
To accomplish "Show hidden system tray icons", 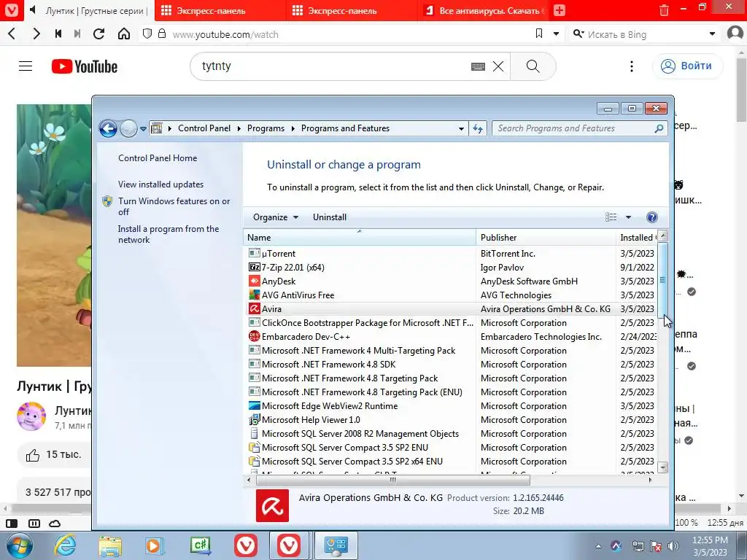I will click(x=598, y=546).
